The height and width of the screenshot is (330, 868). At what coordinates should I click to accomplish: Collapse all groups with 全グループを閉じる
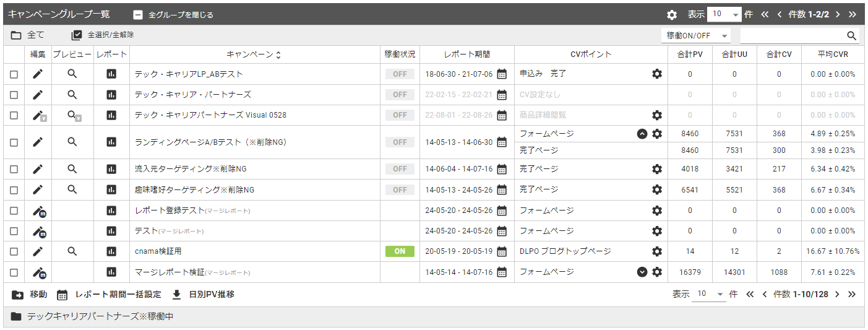[173, 15]
